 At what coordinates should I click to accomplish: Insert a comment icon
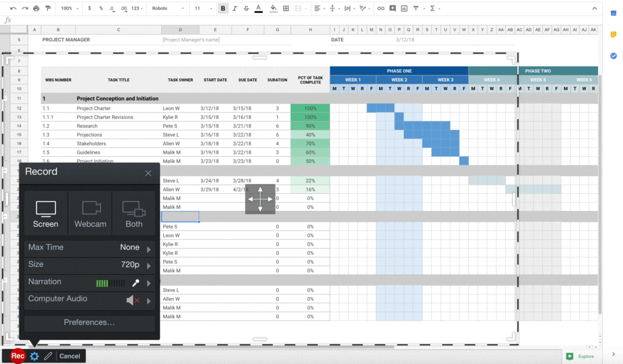tap(392, 9)
